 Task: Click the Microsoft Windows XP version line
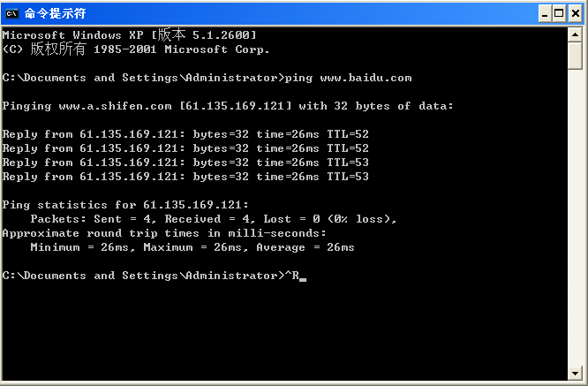pyautogui.click(x=130, y=34)
